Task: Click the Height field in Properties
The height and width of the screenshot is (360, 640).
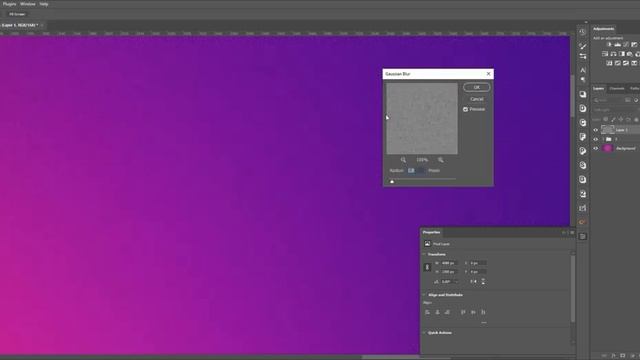Action: [449, 272]
